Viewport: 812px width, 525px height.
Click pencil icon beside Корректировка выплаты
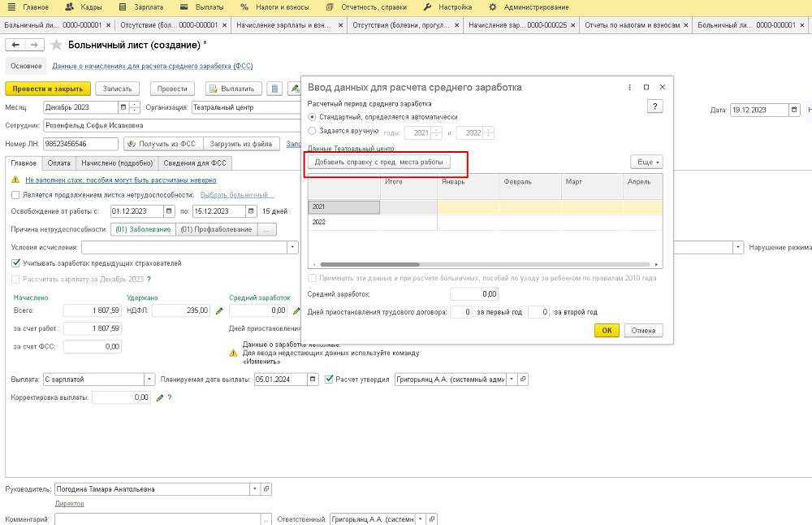click(160, 398)
